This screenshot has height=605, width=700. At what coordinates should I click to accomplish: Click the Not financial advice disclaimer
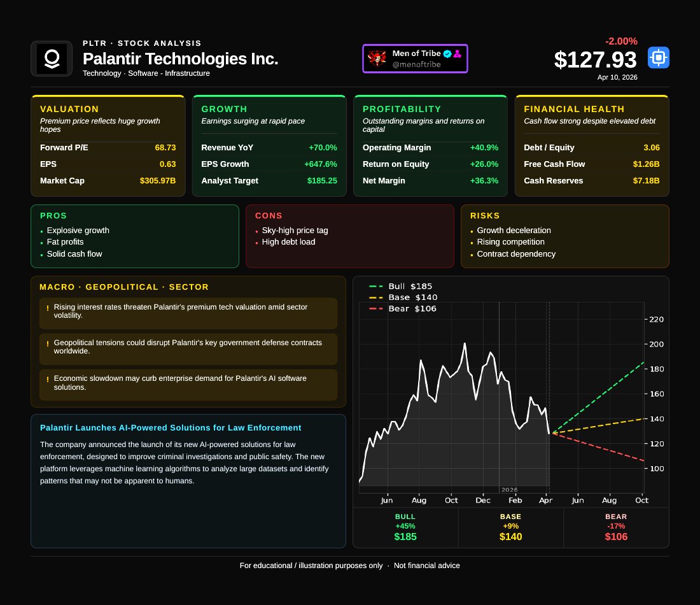pos(427,566)
